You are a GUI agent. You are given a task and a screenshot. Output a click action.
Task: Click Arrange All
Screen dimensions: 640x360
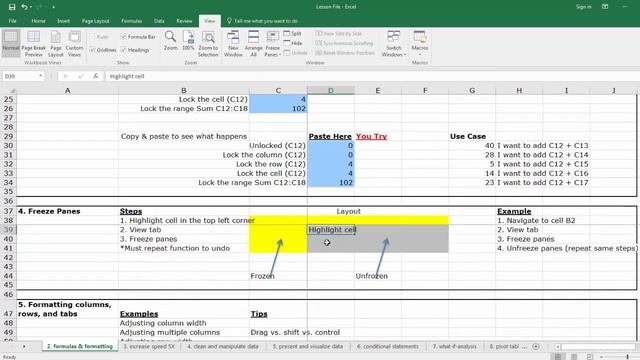click(253, 43)
